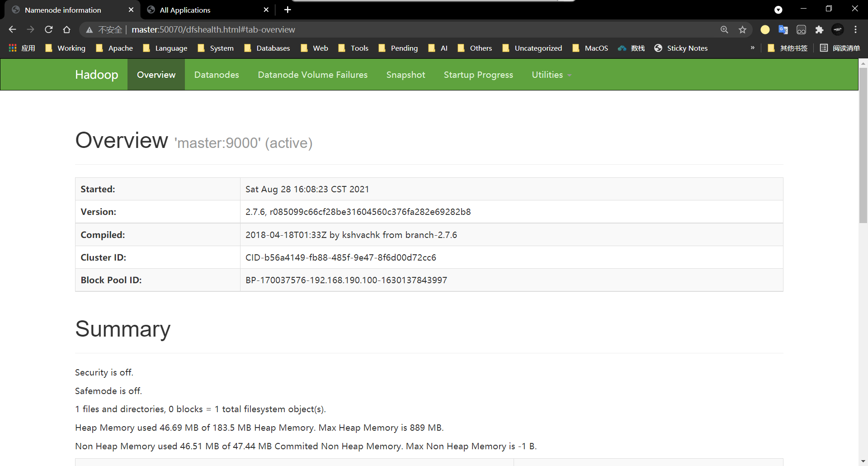Screen dimensions: 868x466
Task: Open the 数栈 bookmark
Action: coord(632,48)
